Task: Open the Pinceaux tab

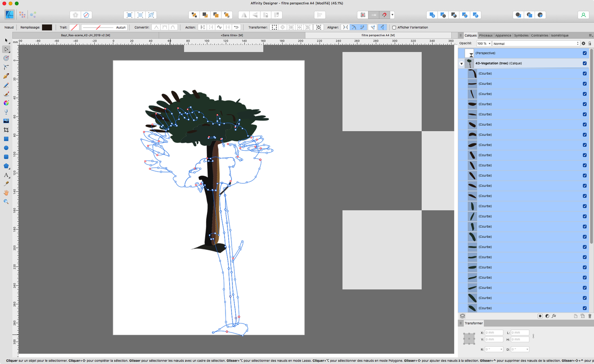Action: coord(486,35)
